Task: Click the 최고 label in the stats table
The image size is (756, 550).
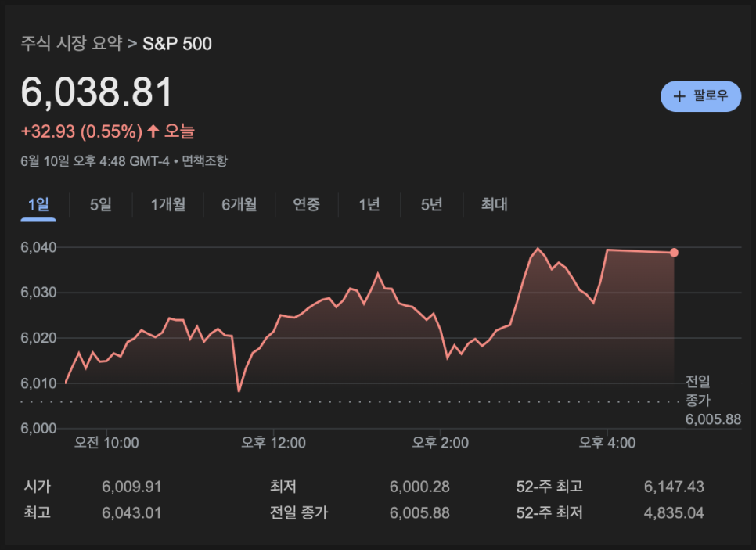Action: pyautogui.click(x=37, y=512)
